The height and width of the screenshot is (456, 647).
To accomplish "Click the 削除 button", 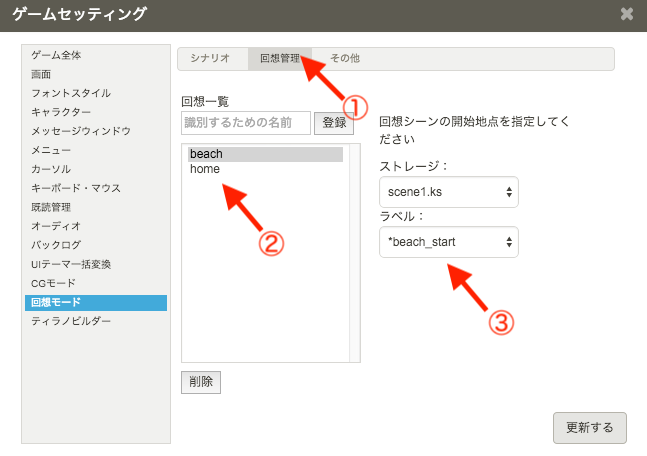I will pyautogui.click(x=201, y=382).
